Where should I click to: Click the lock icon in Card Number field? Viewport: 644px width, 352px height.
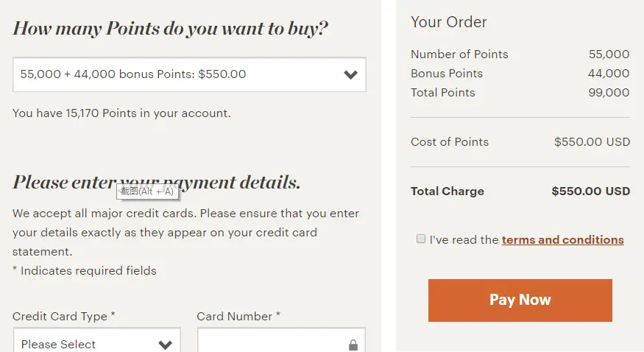353,345
